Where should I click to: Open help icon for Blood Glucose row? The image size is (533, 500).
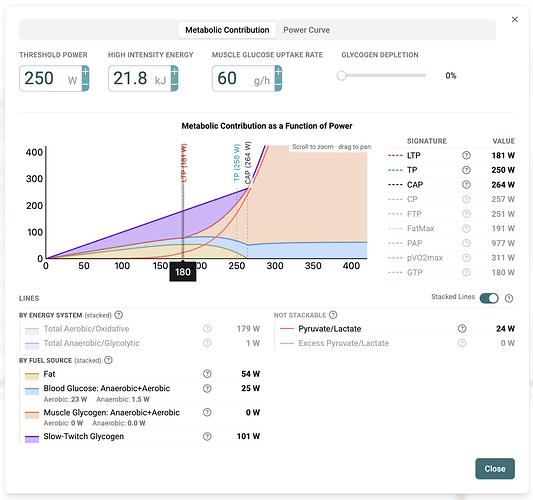click(x=207, y=388)
